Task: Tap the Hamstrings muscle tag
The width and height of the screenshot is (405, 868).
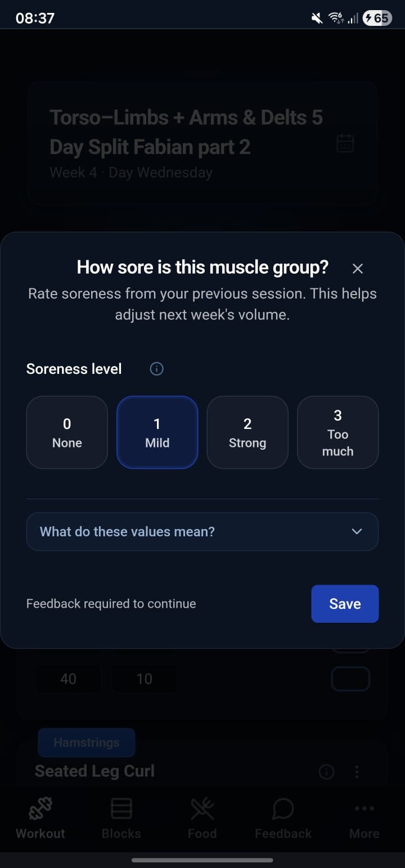Action: pos(86,742)
